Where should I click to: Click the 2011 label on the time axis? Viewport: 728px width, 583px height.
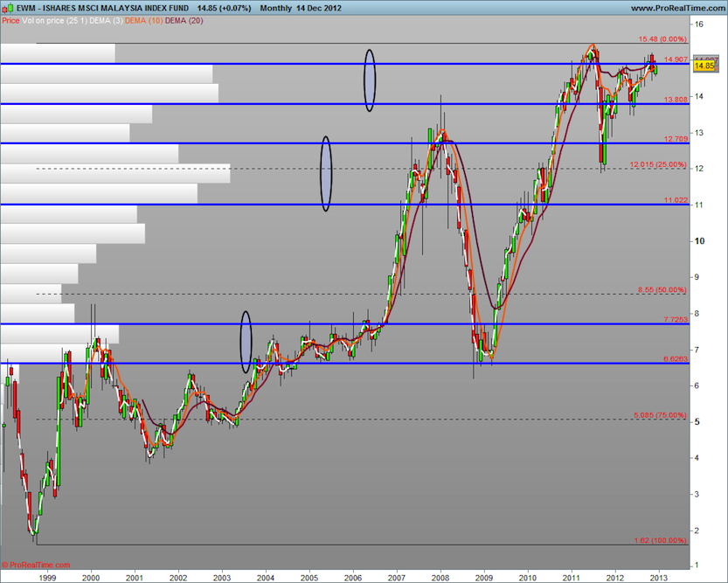(572, 578)
